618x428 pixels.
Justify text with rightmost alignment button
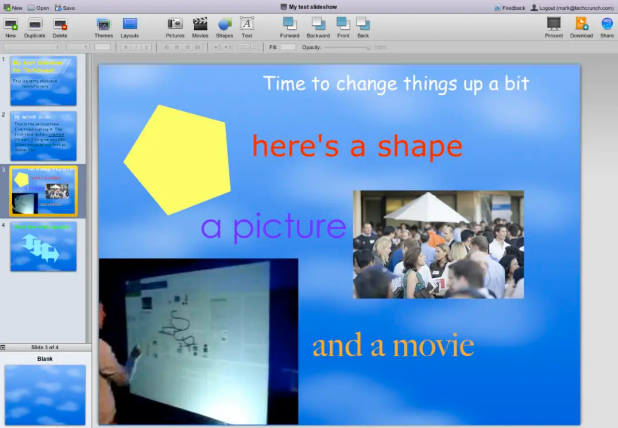pyautogui.click(x=197, y=47)
